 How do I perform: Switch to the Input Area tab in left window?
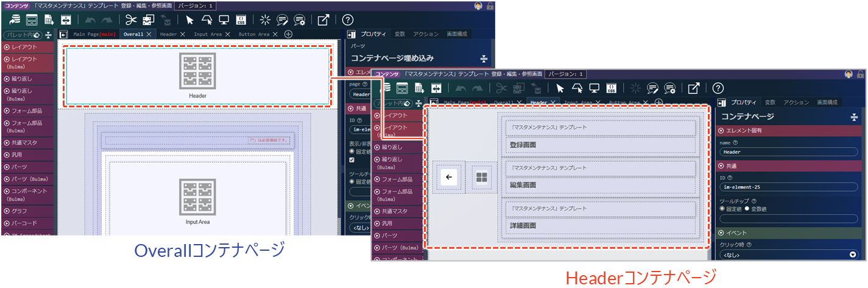point(208,34)
